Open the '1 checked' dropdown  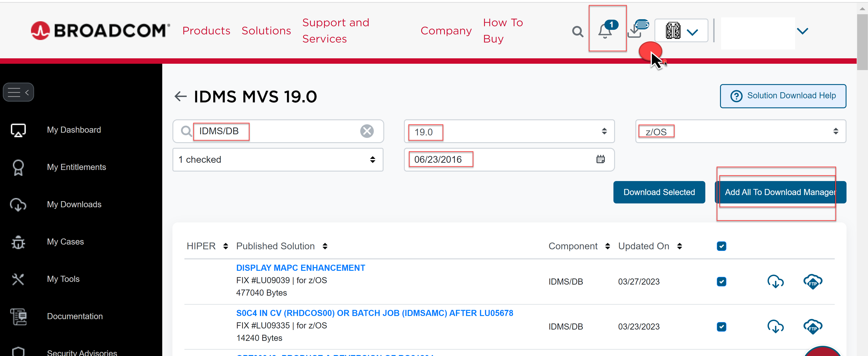(x=278, y=160)
